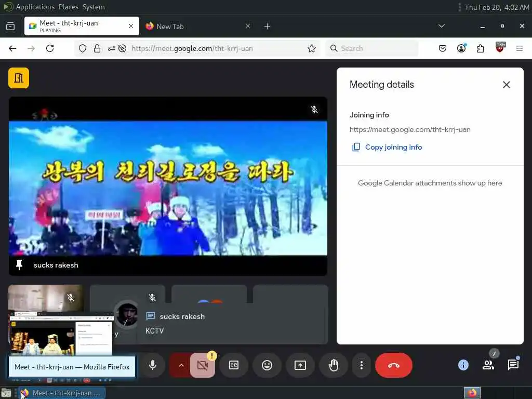The height and width of the screenshot is (399, 532).
Task: Select the main presentation video tile
Action: 168,186
